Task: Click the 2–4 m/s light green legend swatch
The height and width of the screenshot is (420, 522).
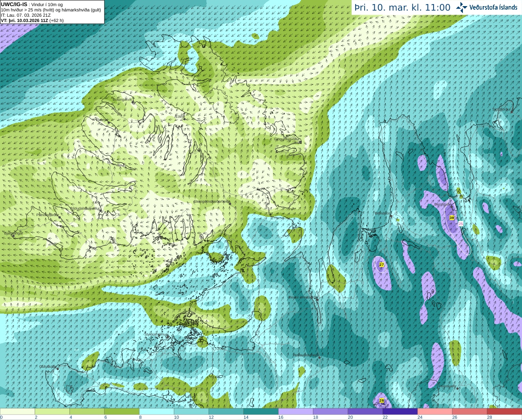Action: (52, 411)
